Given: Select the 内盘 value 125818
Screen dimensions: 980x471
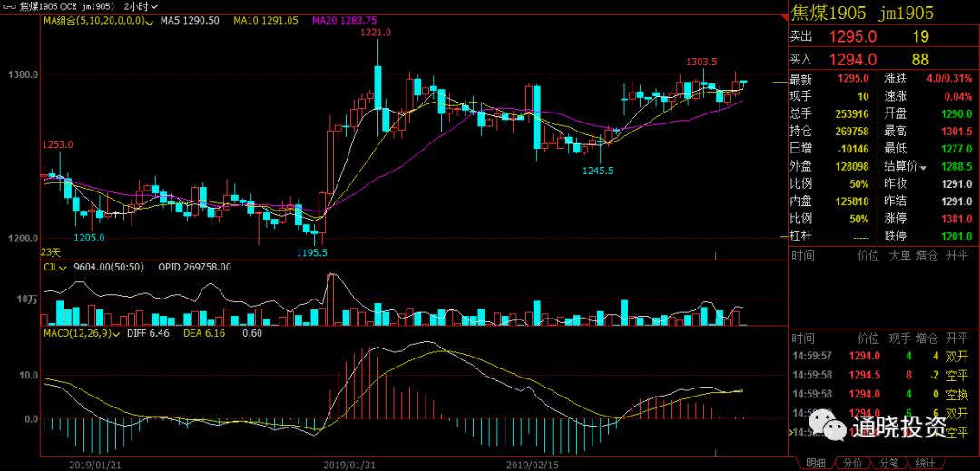Looking at the screenshot, I should [x=852, y=201].
